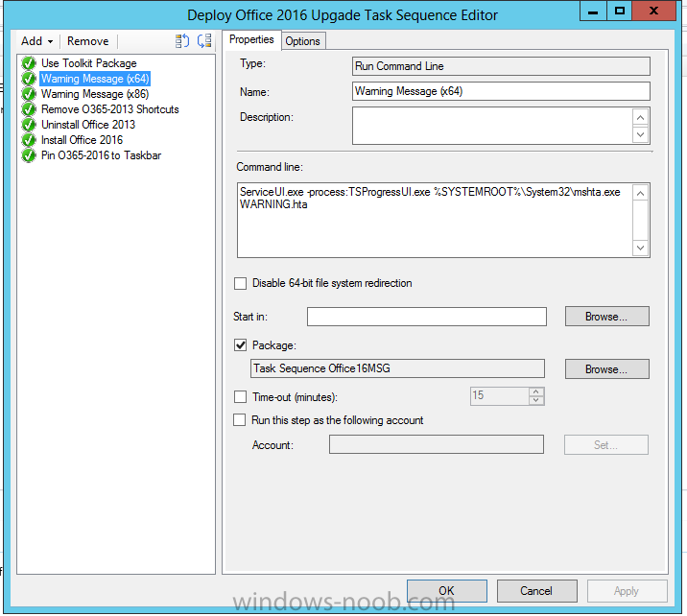Click green check icon beside Remove O365-2013 Shortcuts
The image size is (687, 616).
[x=29, y=109]
